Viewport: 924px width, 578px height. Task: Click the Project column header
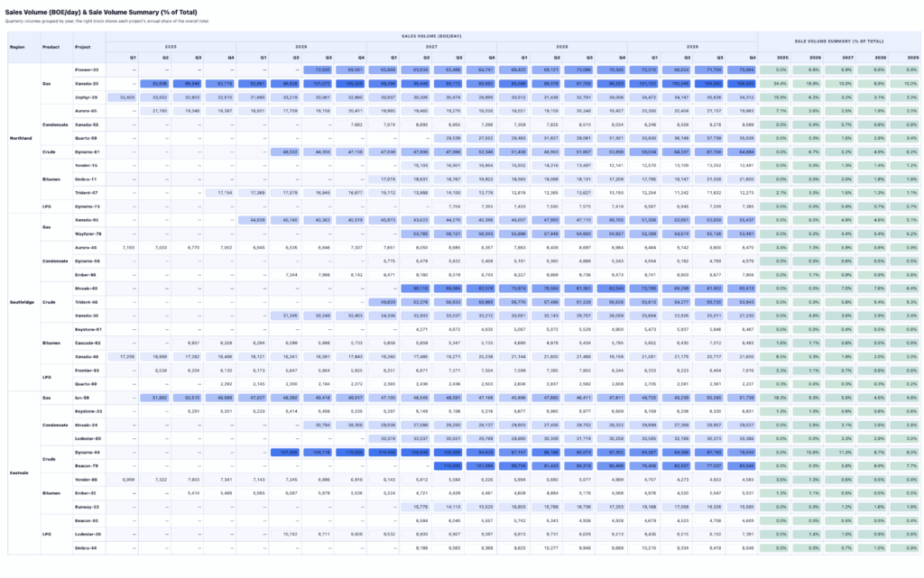83,48
